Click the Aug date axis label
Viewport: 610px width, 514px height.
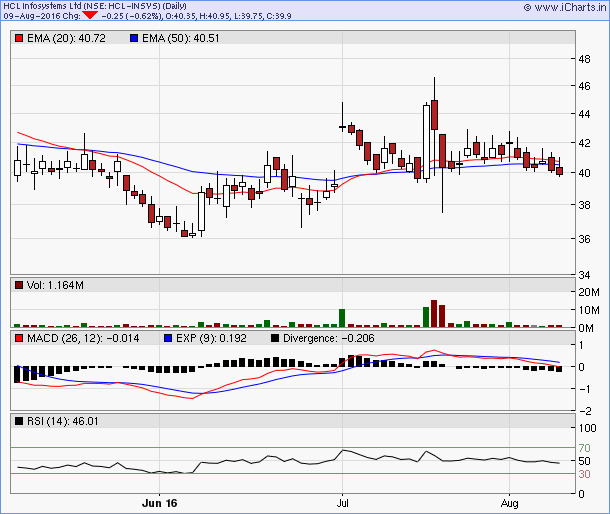click(x=510, y=503)
